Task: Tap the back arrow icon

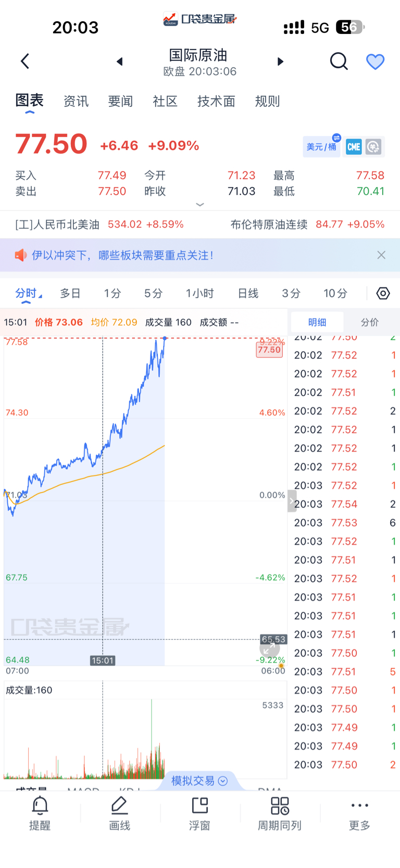Action: 25,62
